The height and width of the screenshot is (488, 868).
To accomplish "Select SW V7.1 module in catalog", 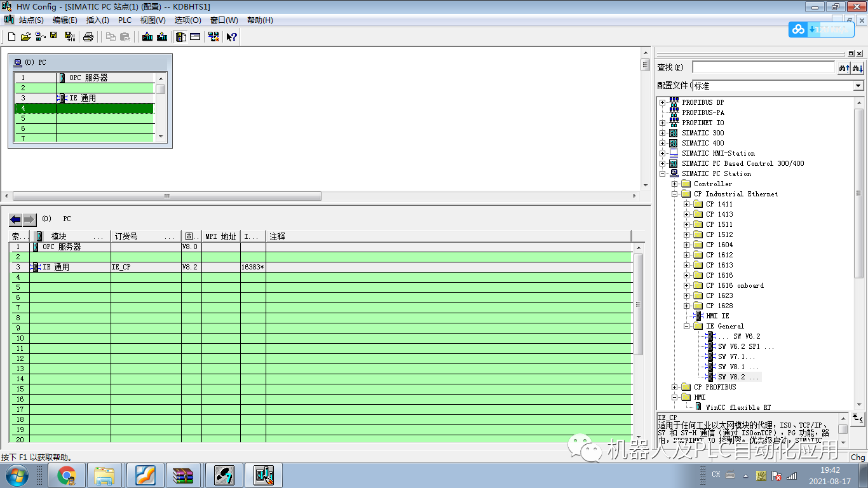I will coord(737,356).
